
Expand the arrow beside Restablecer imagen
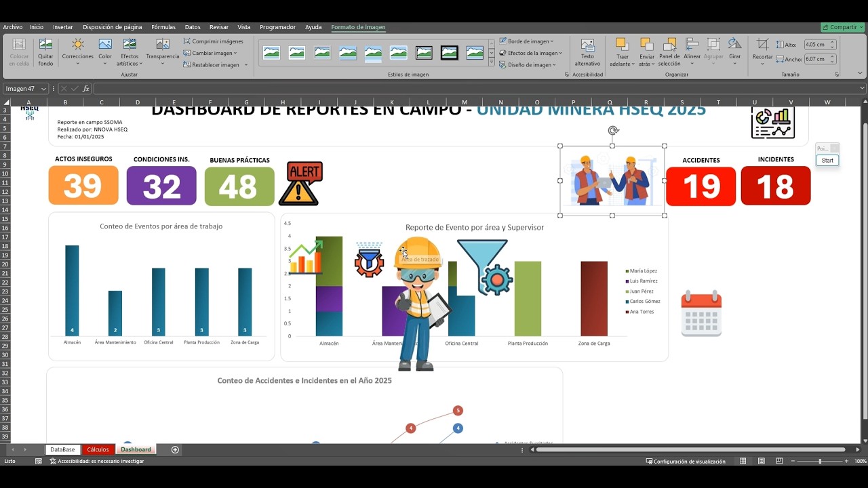point(246,65)
